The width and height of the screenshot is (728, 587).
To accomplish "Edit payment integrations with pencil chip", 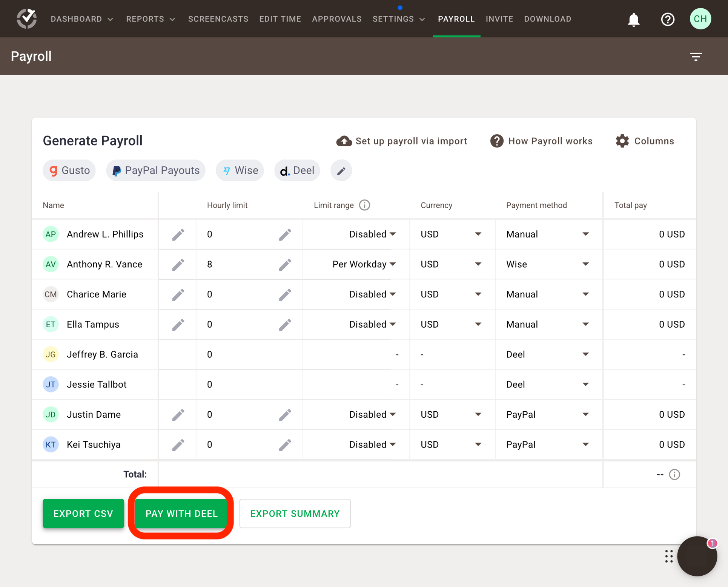I will (x=341, y=171).
